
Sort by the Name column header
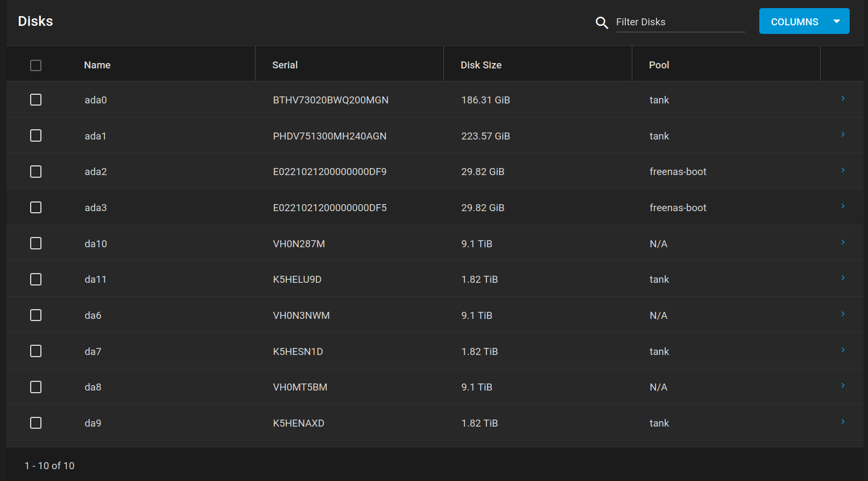click(x=97, y=65)
